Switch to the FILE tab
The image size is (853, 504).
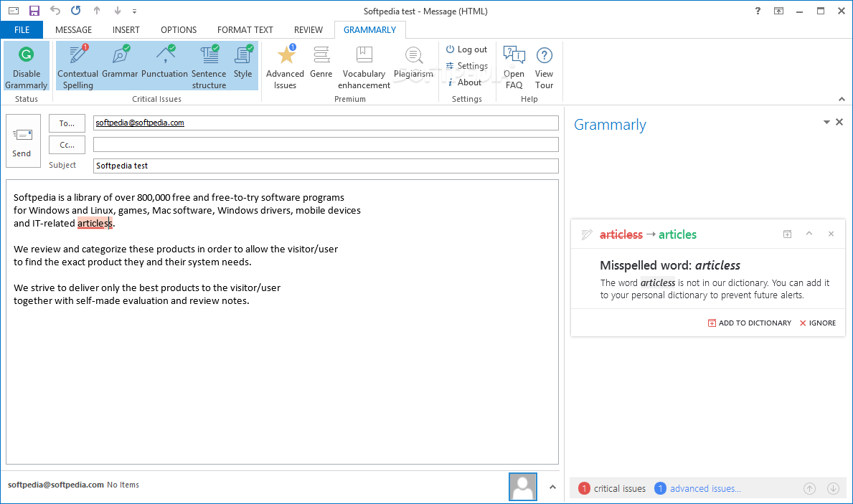[x=22, y=30]
